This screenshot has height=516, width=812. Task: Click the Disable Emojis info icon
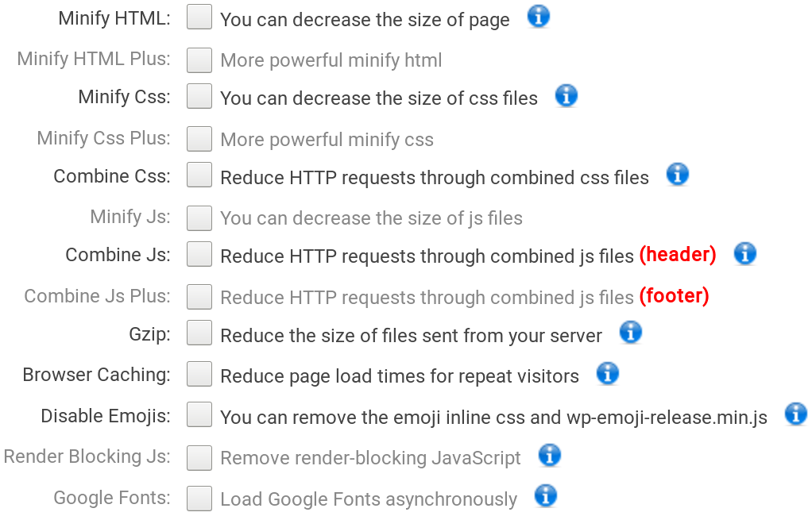coord(795,414)
